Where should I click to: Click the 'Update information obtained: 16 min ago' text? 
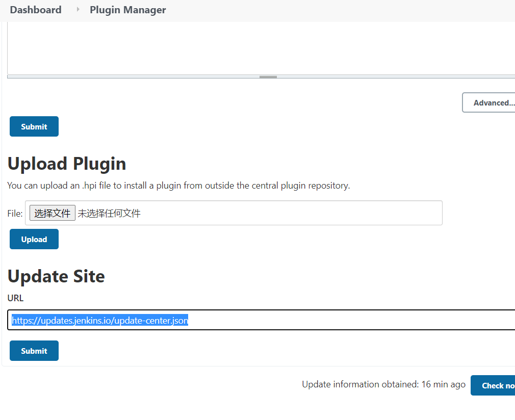[383, 384]
